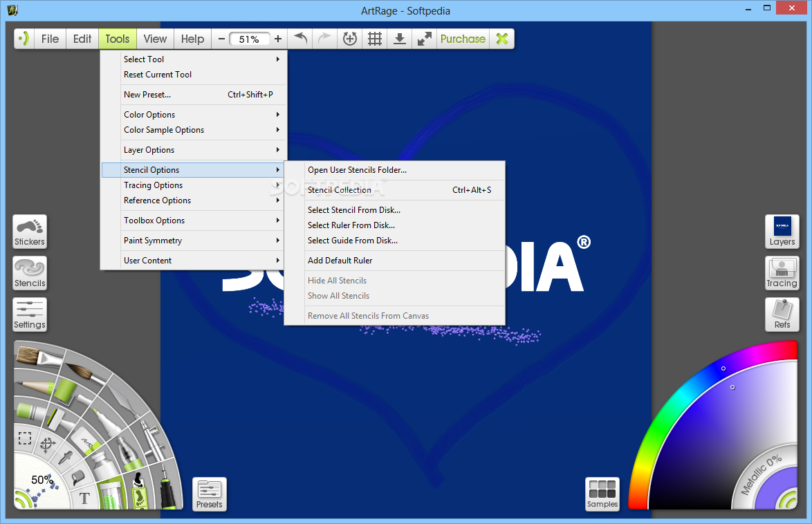Choose Open User Stencils Folder...
812x524 pixels.
click(x=395, y=170)
